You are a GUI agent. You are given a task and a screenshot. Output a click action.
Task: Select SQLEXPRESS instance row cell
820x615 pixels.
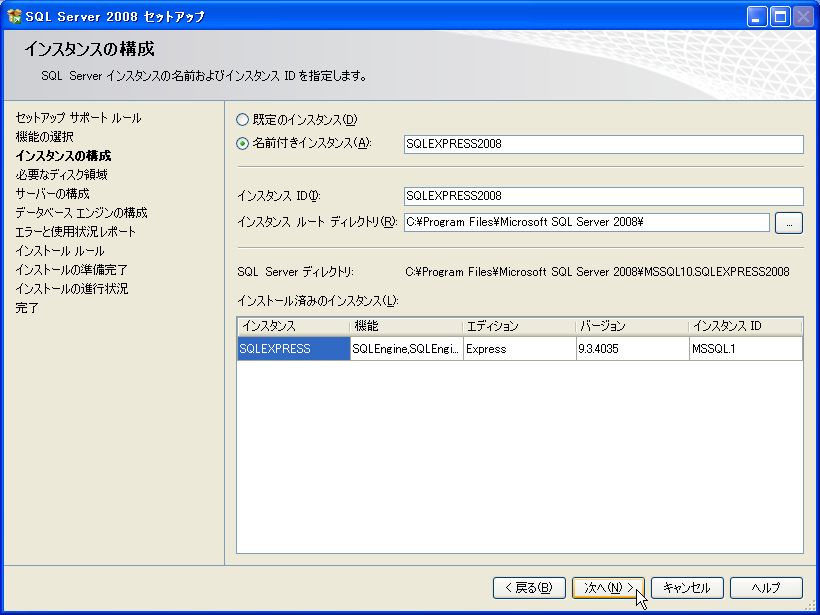293,349
